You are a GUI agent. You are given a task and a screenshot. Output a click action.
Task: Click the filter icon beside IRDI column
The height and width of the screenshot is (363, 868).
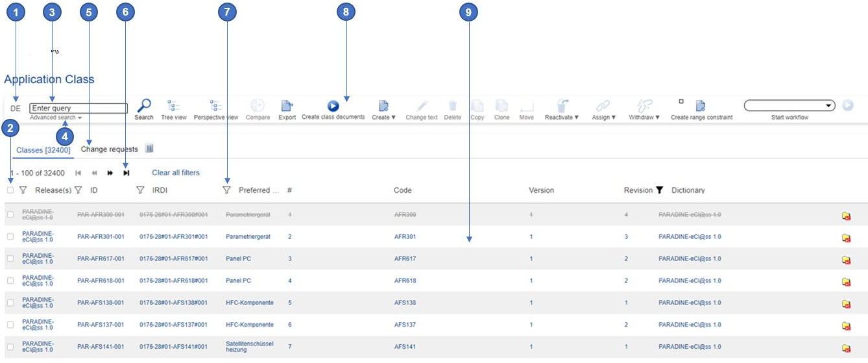click(x=140, y=190)
